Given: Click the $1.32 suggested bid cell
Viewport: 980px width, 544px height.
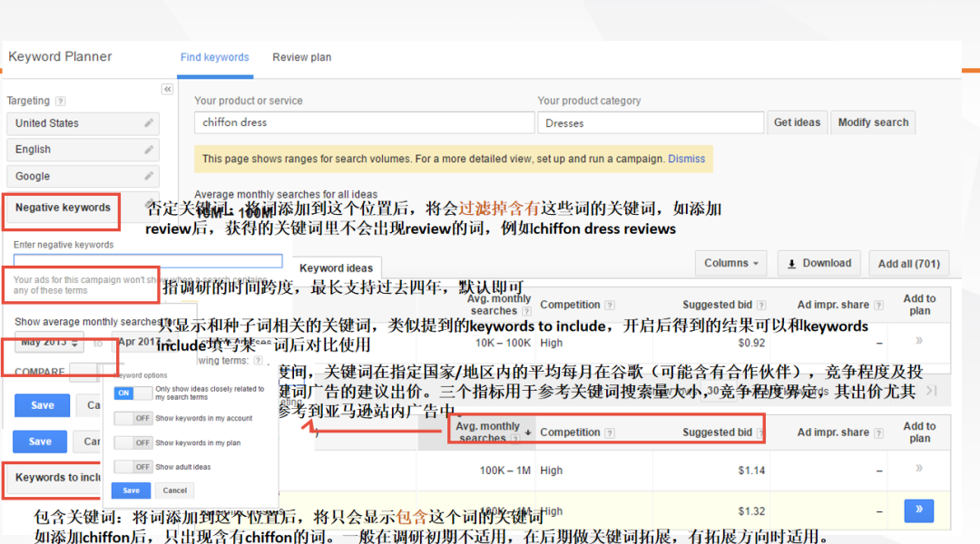Looking at the screenshot, I should coord(751,510).
